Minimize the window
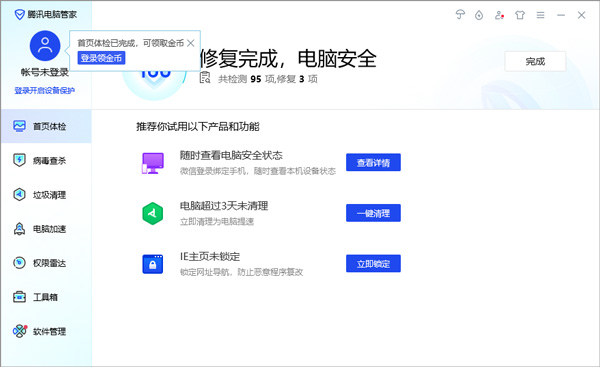The image size is (600, 367). pos(561,15)
